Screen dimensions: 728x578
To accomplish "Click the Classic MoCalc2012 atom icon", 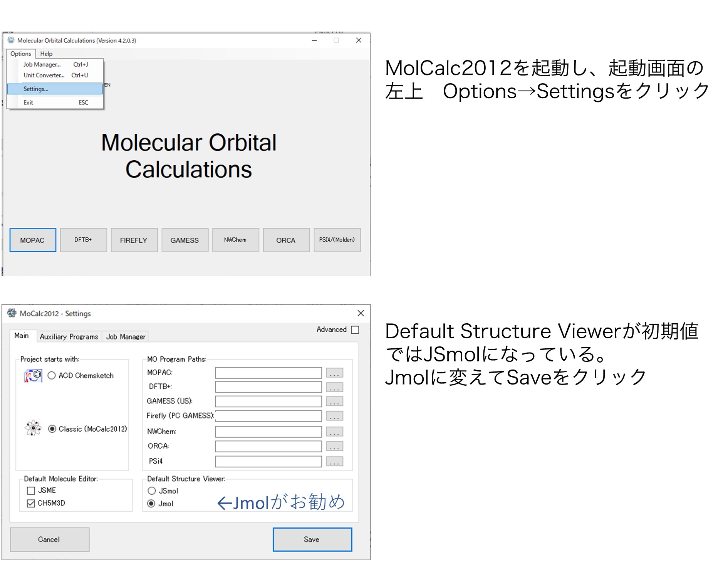I will [x=33, y=428].
